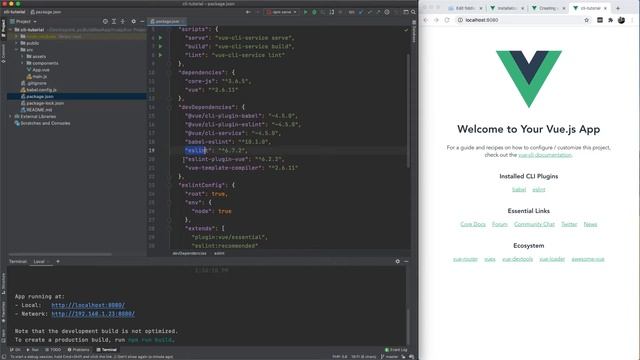Image resolution: width=640 pixels, height=360 pixels.
Task: Run the "serve" script gutter arrow
Action: tap(160, 38)
